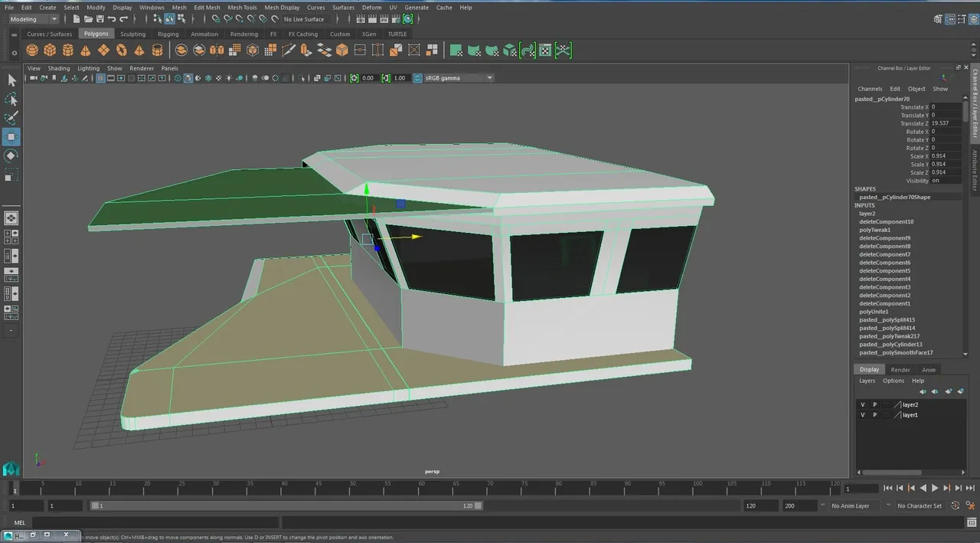This screenshot has height=543, width=980.
Task: Toggle the viewport grid display button
Action: 100,78
